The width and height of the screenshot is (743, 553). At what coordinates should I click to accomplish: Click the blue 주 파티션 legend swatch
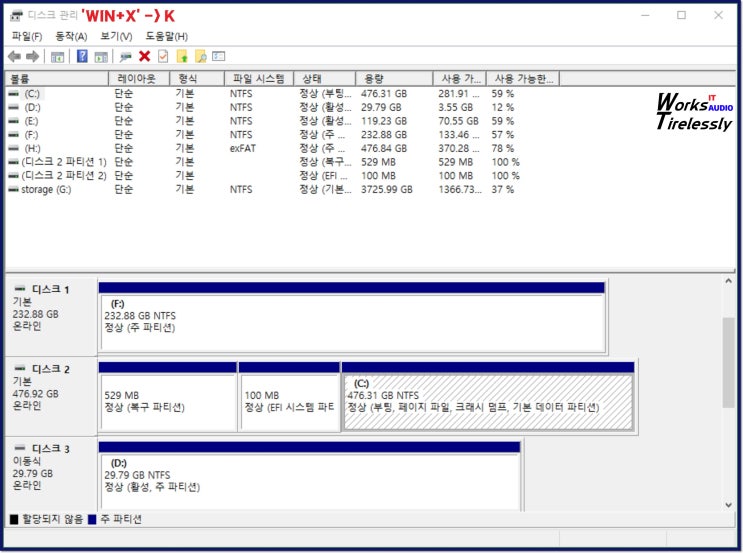[92, 520]
